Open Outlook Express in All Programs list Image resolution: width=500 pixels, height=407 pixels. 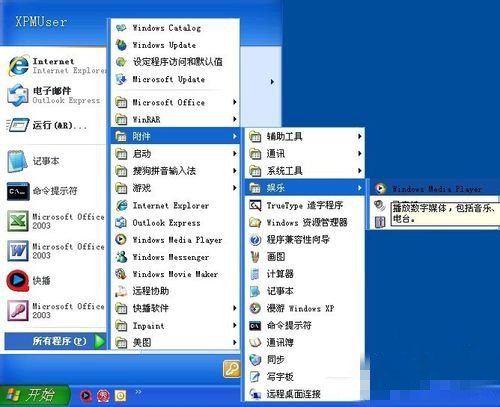(175, 223)
